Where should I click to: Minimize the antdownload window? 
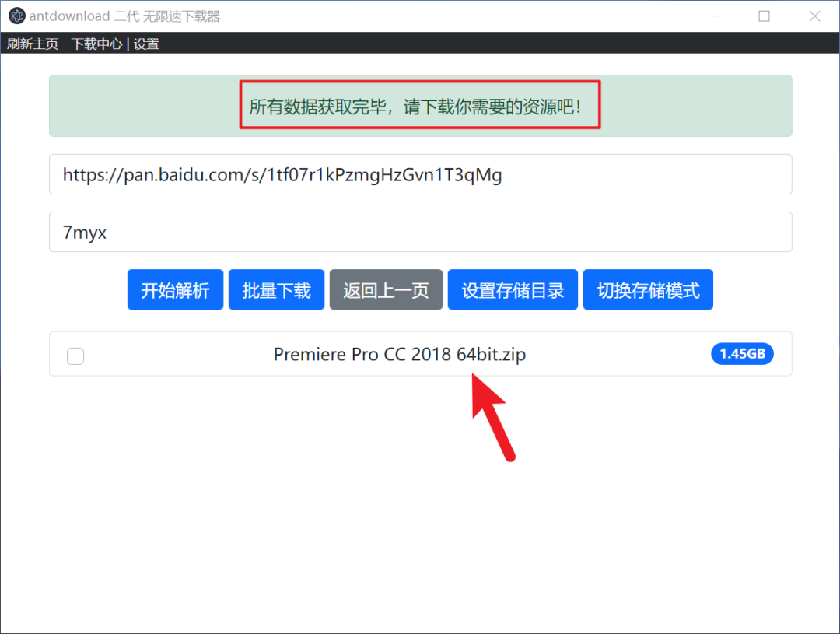713,16
